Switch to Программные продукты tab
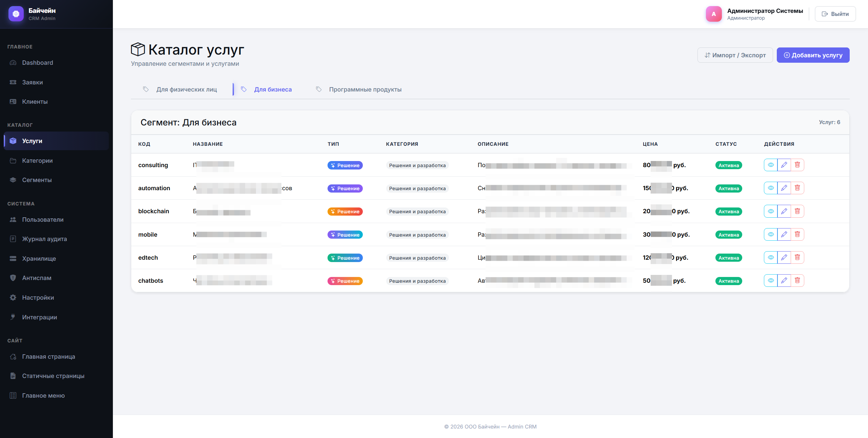This screenshot has height=438, width=868. pos(365,89)
